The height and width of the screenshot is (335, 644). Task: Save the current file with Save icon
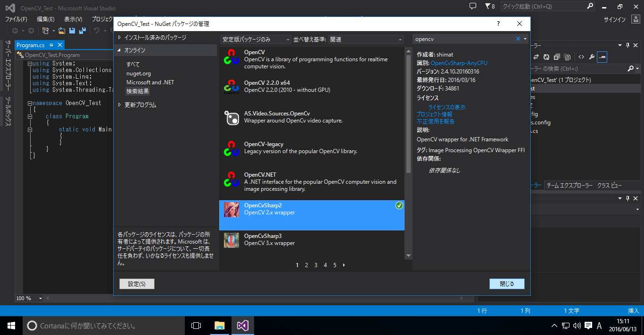pos(72,31)
